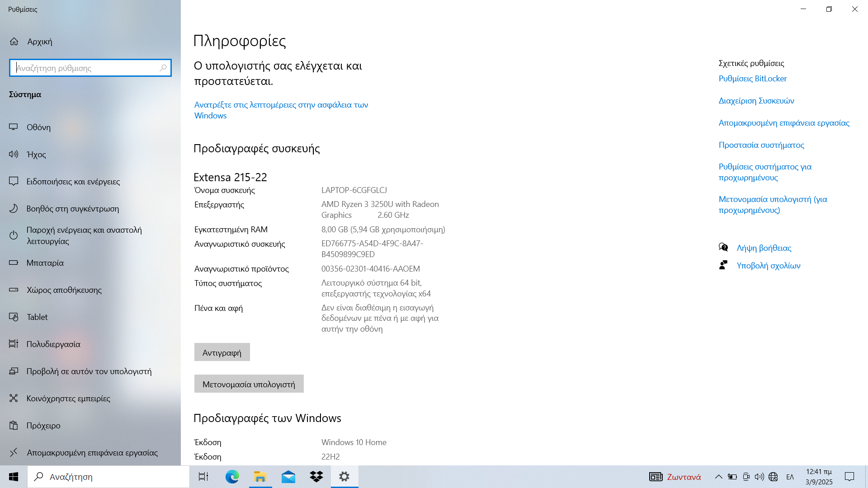Select Ήχος in the sidebar
This screenshot has height=488, width=868.
tap(90, 154)
